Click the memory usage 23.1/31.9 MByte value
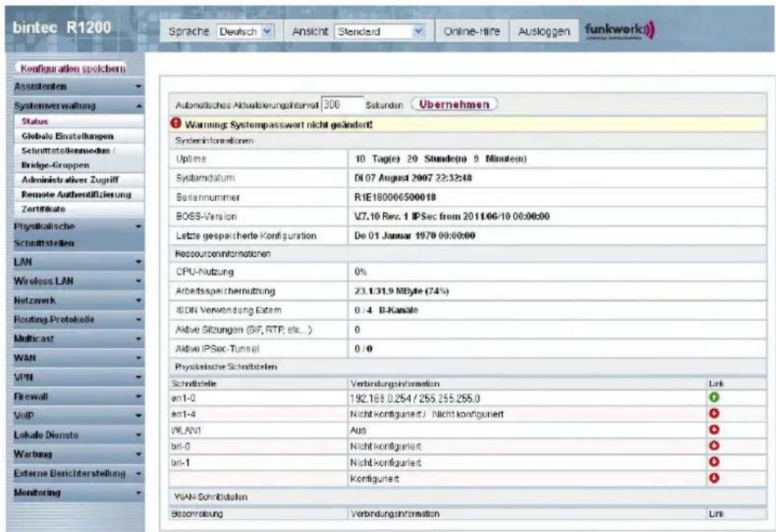The image size is (776, 532). pyautogui.click(x=401, y=291)
